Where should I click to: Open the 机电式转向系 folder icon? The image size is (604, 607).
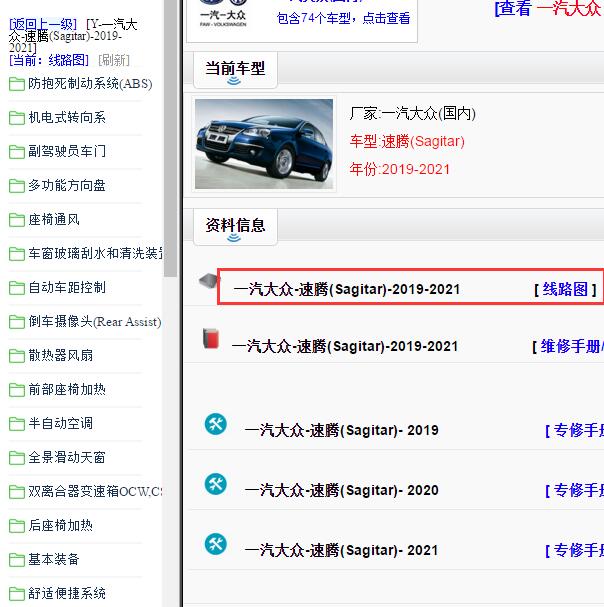[x=17, y=118]
